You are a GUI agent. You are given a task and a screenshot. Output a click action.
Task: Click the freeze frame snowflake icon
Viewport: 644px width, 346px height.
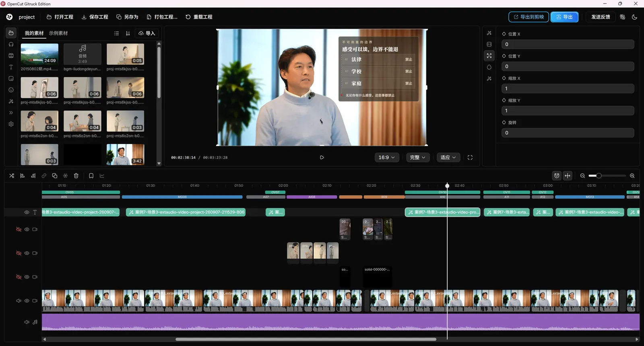coord(65,176)
